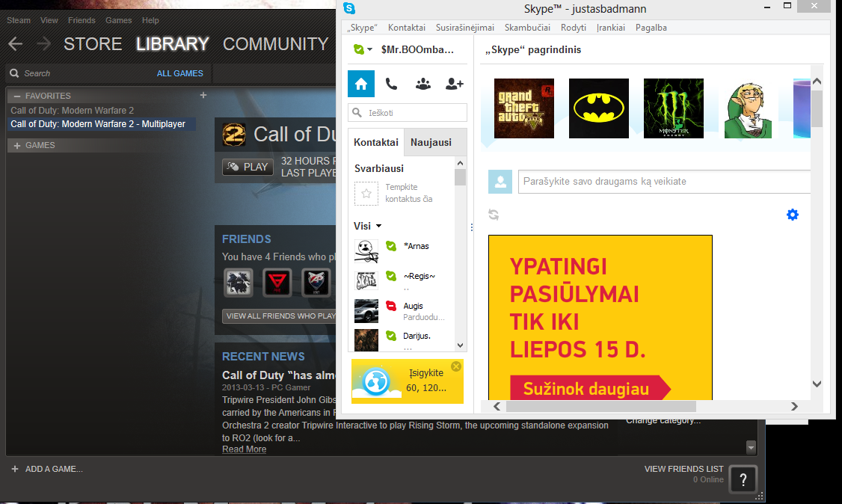Image resolution: width=842 pixels, height=504 pixels.
Task: Click Steam news panel scroll down arrow
Action: click(x=751, y=446)
